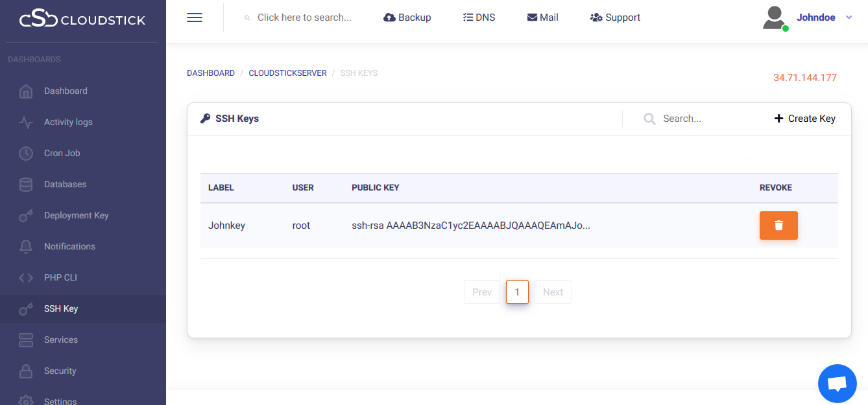This screenshot has height=405, width=868.
Task: Toggle the hamburger sidebar menu
Action: coord(195,17)
